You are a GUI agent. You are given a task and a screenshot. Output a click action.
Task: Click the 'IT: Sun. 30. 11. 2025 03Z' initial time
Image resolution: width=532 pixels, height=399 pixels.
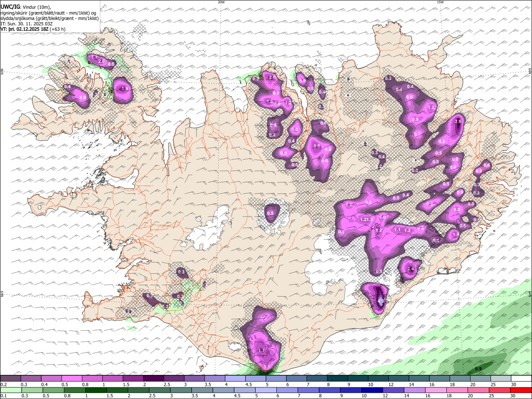pos(27,24)
